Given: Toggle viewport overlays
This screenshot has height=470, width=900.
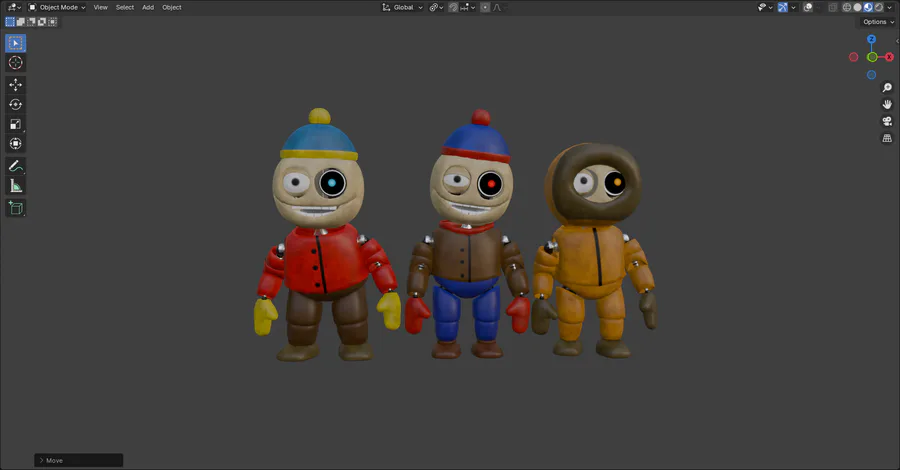Looking at the screenshot, I should (808, 7).
